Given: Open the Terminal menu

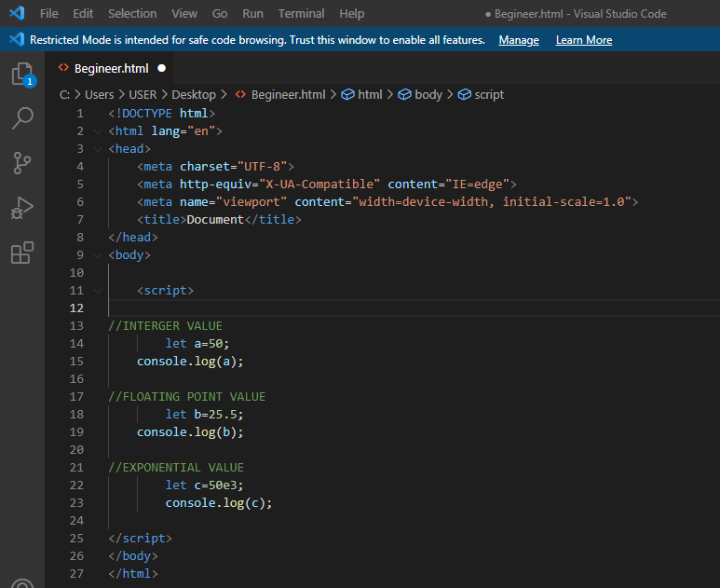Looking at the screenshot, I should (301, 14).
